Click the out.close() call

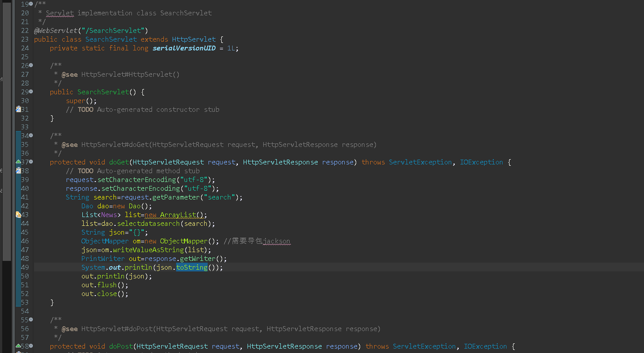pyautogui.click(x=105, y=294)
